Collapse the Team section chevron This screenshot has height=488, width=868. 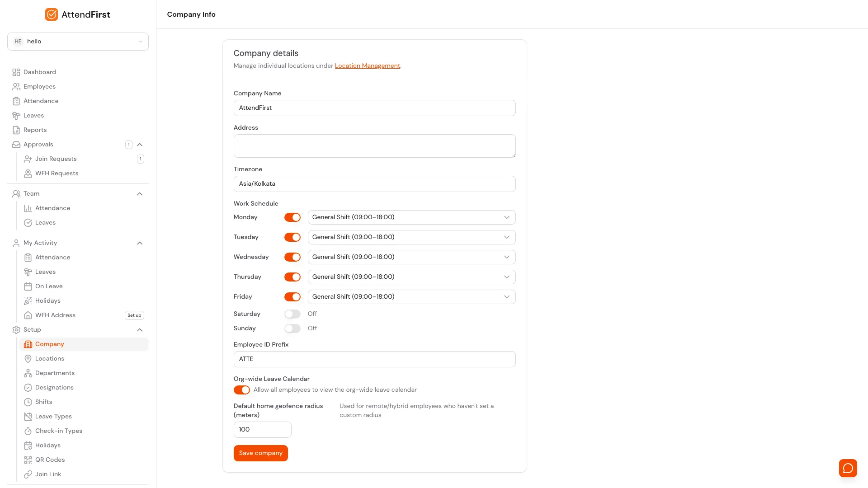click(x=140, y=194)
